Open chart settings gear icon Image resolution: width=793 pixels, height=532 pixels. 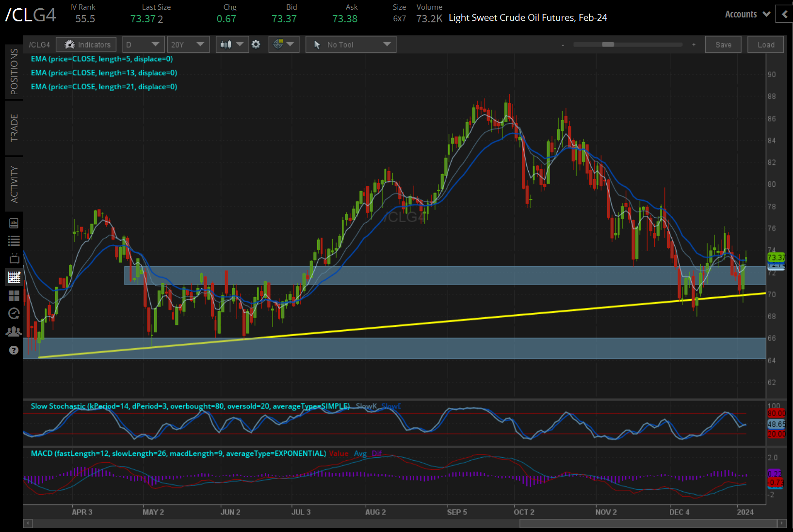pyautogui.click(x=256, y=45)
